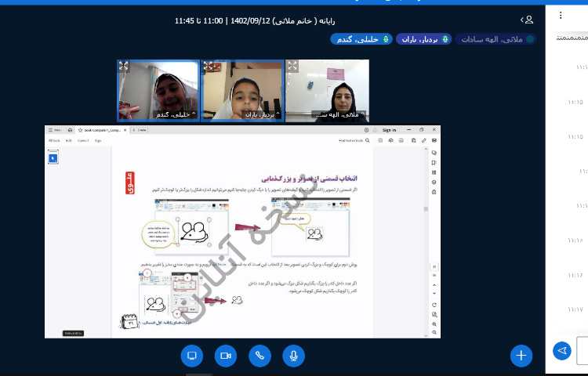Open the Edit menu in PDF reader
Viewport: 588px width, 376px height.
point(69,140)
